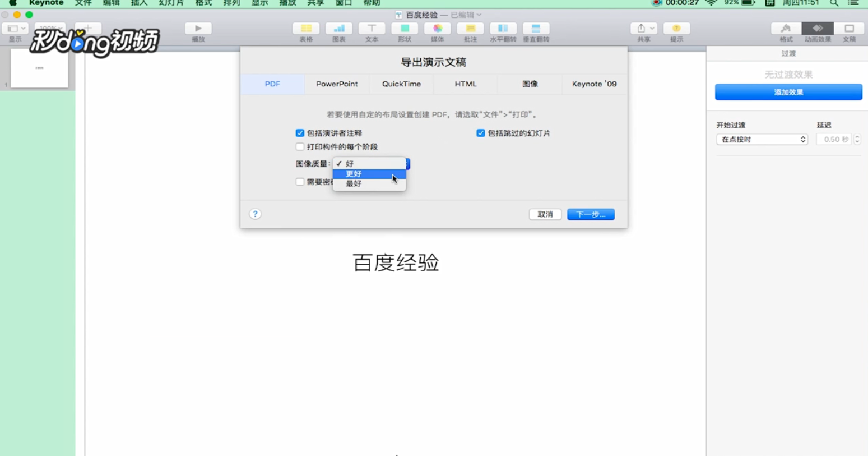Open the Format inspector icon
Screen dimensions: 868x456
786,29
